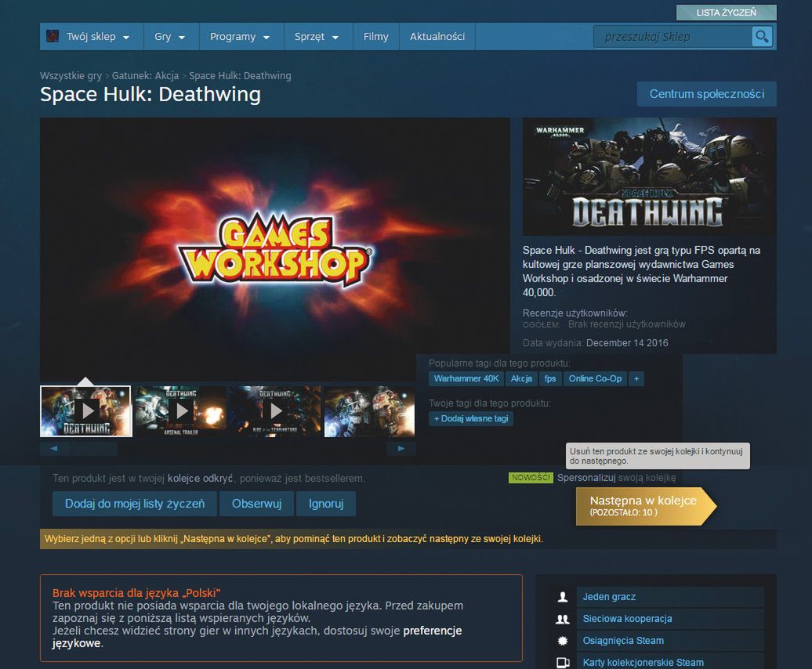Select the Warhammer 40K tag

pyautogui.click(x=466, y=378)
